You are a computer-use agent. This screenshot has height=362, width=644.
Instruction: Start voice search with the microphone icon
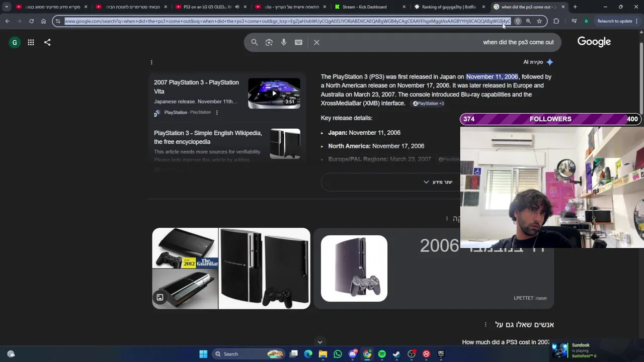point(284,42)
